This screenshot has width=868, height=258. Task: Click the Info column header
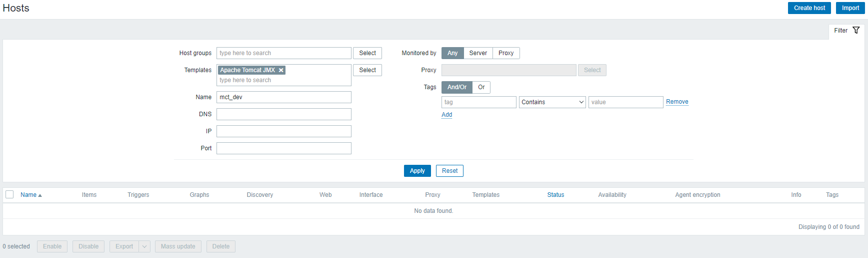point(796,195)
